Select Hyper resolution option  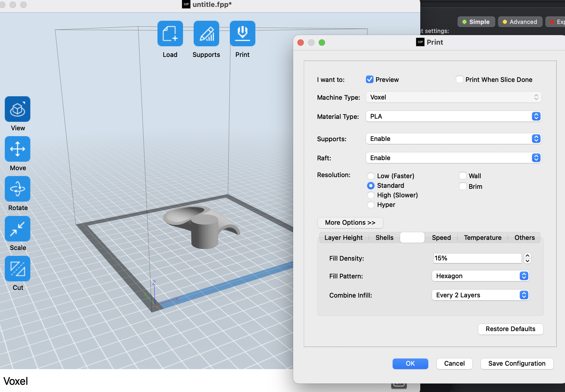[x=371, y=205]
